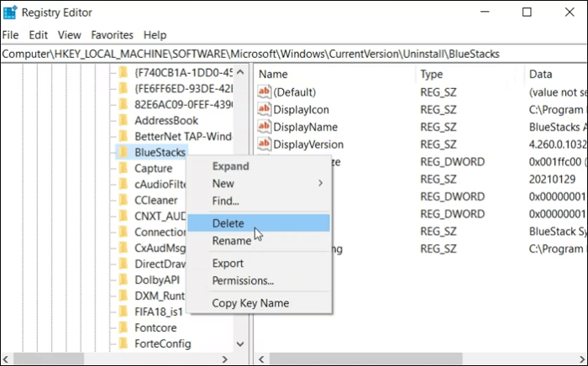588x366 pixels.
Task: Click the AddressBook folder icon
Action: [x=123, y=120]
